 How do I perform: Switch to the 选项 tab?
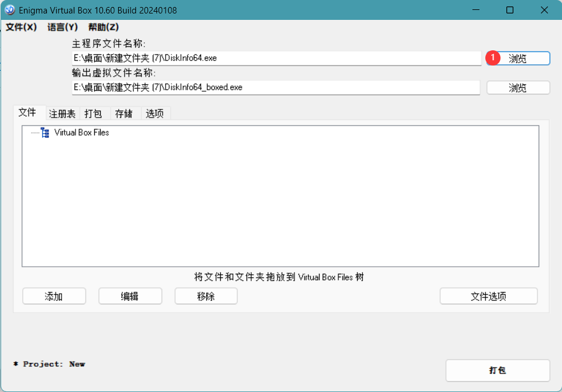[155, 114]
